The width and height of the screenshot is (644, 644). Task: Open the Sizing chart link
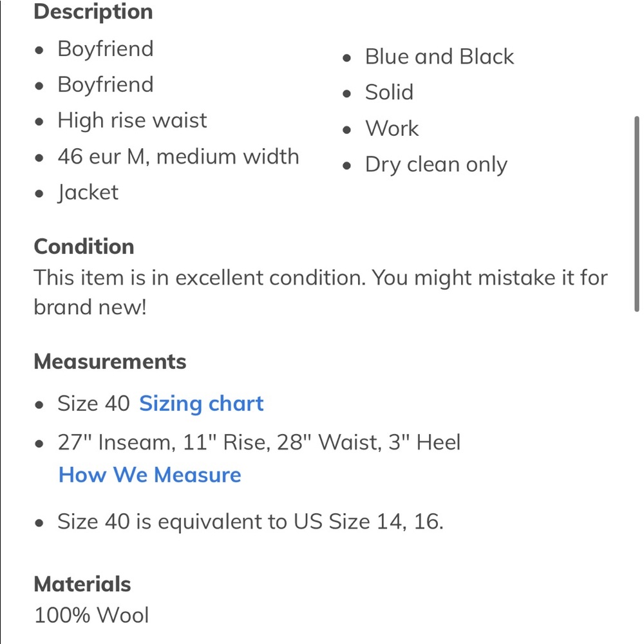pyautogui.click(x=201, y=404)
